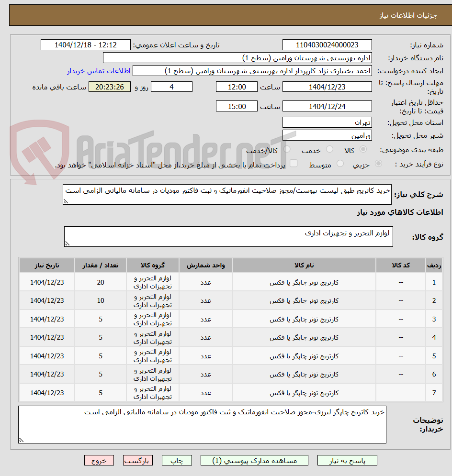
Task: Click the price validity date 1404/12/24 field
Action: [x=327, y=106]
